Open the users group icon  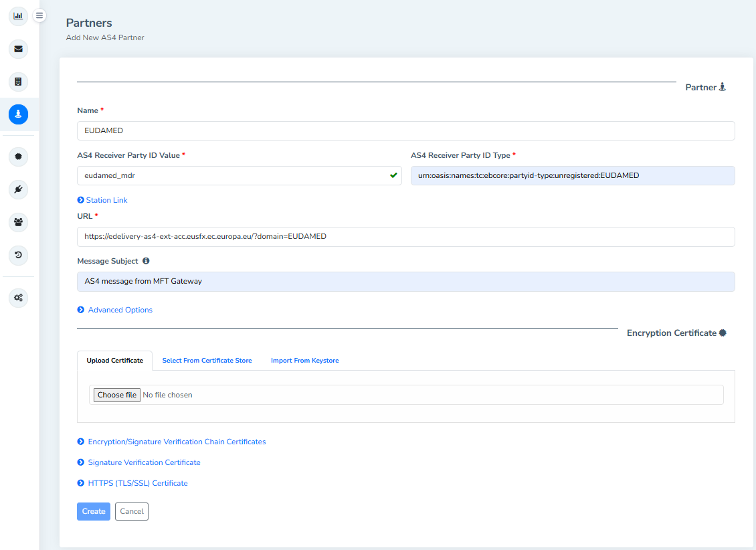point(18,222)
